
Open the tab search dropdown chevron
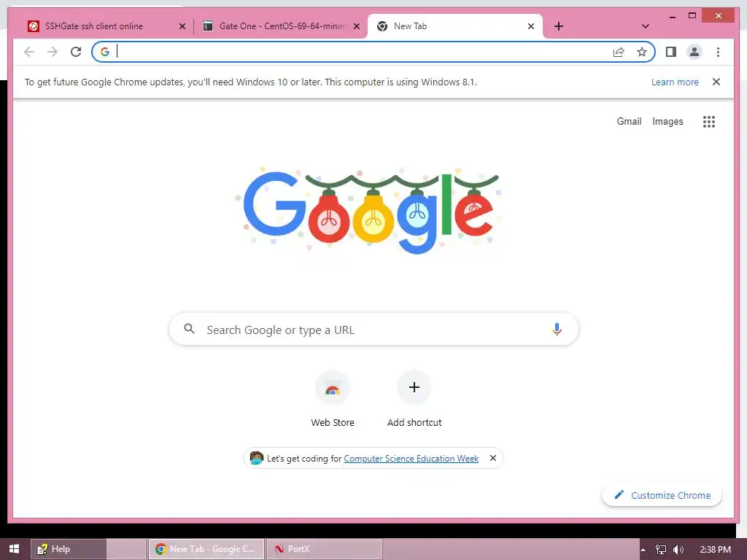coord(645,26)
